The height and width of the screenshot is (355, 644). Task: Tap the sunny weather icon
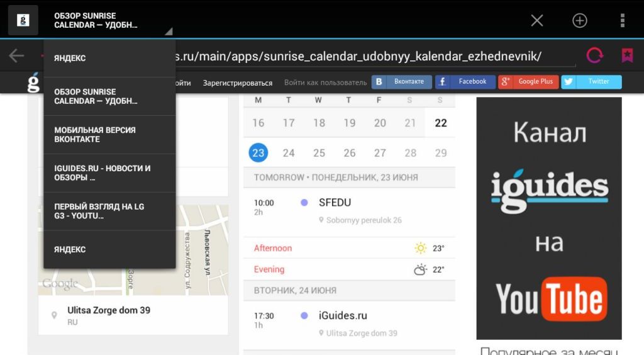pos(420,248)
